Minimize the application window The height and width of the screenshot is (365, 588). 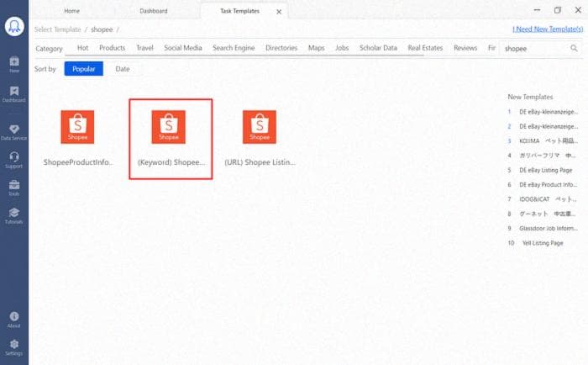[x=537, y=10]
